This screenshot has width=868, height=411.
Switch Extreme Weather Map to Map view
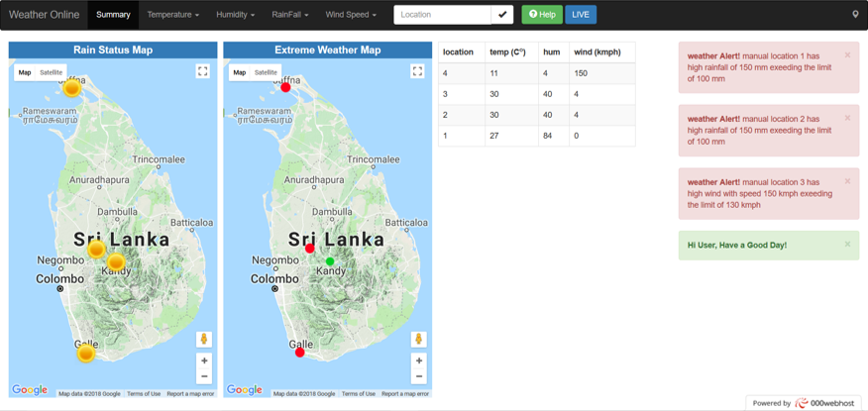(x=240, y=72)
